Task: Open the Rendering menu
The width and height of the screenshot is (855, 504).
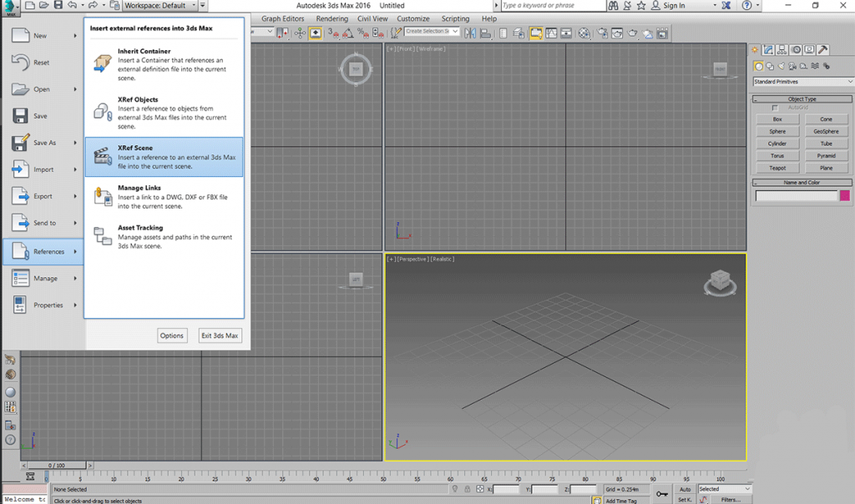Action: tap(331, 18)
